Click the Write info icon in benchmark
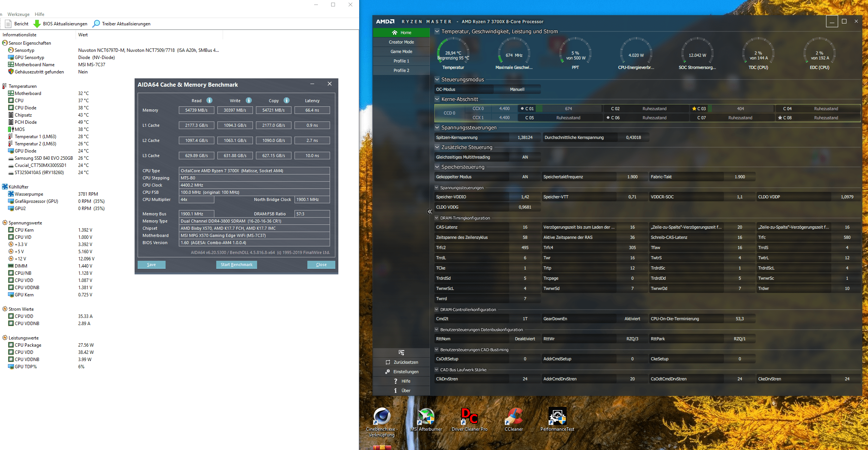This screenshot has height=450, width=868. (x=249, y=100)
